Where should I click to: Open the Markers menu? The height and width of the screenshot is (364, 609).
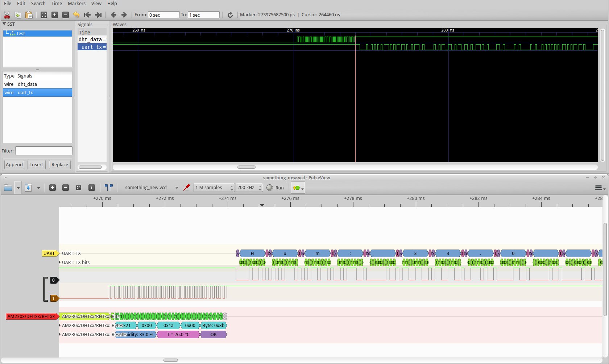(76, 3)
